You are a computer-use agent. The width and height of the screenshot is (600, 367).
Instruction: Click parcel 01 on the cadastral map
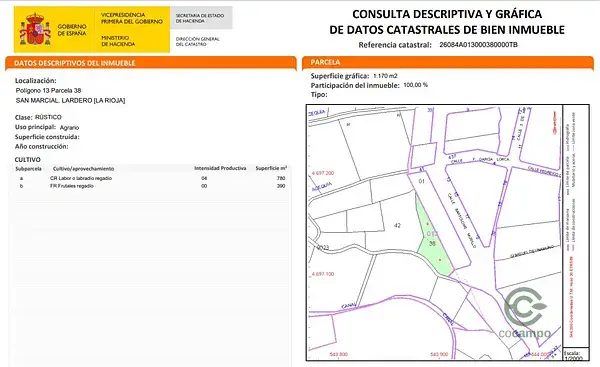tap(421, 181)
